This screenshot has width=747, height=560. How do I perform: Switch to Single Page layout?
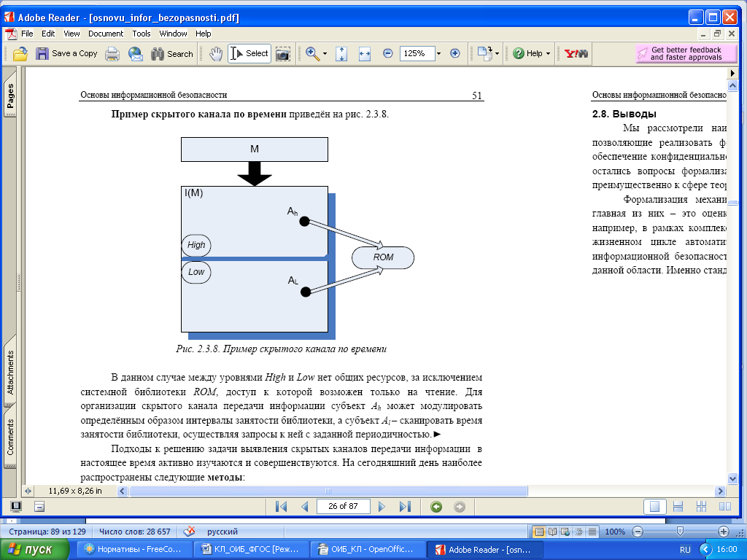(x=654, y=507)
